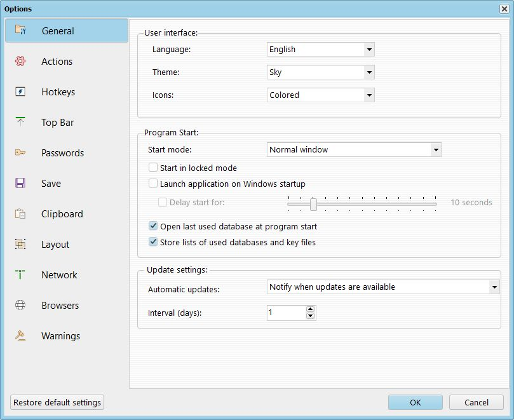Expand the Theme combo box
The height and width of the screenshot is (420, 514).
tap(321, 72)
